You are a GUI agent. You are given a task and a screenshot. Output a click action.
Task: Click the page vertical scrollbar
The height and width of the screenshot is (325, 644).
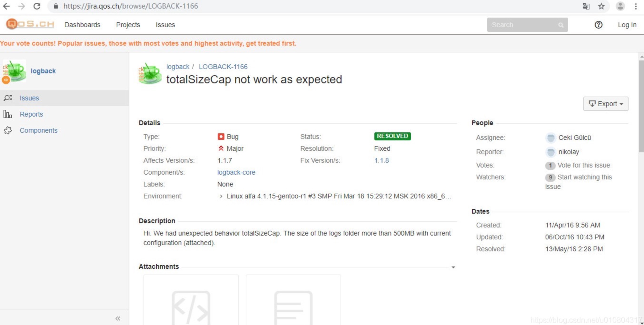point(641,106)
